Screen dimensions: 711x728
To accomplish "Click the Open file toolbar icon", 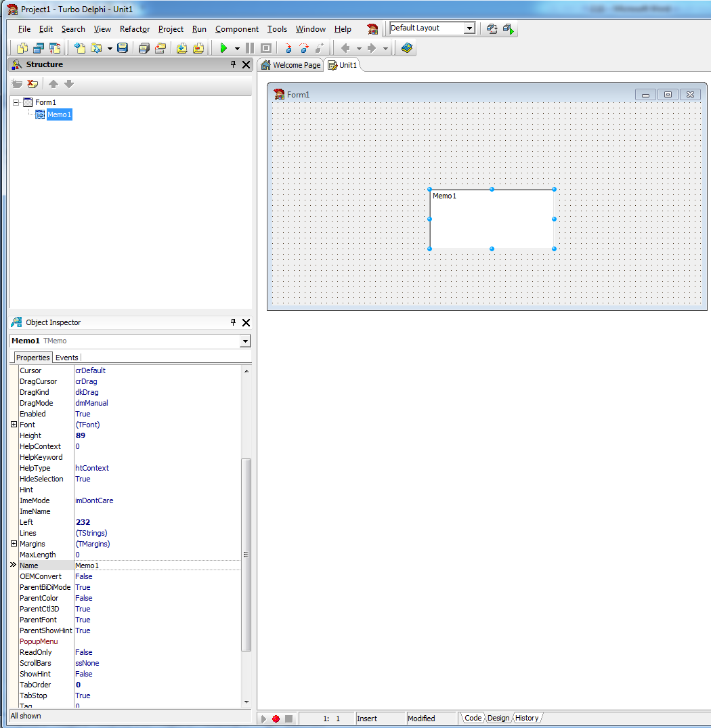I will (x=96, y=48).
